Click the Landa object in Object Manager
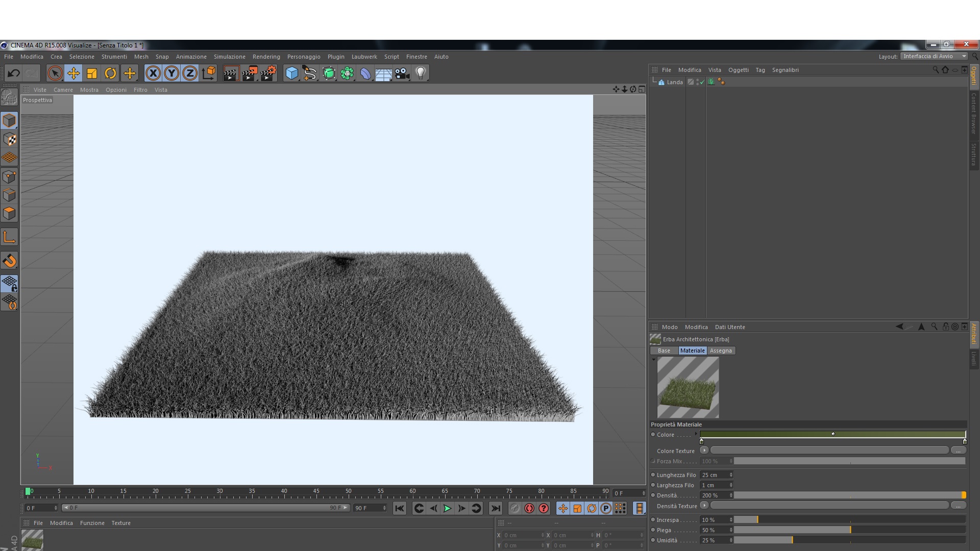 pos(674,82)
